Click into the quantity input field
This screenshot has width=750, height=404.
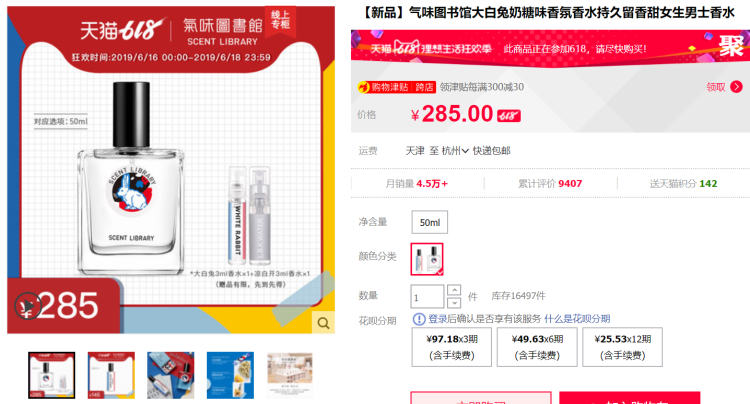click(427, 296)
